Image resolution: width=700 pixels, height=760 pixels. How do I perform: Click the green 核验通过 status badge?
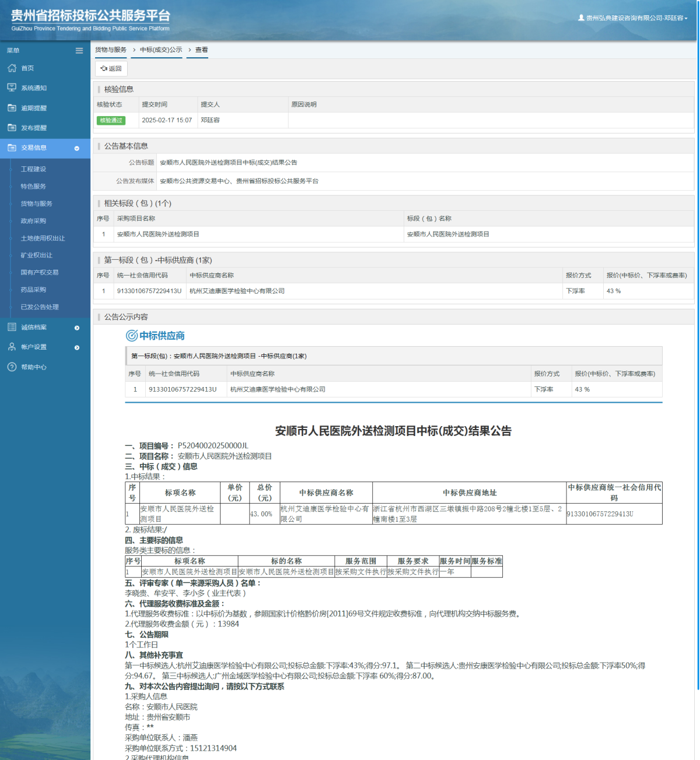point(111,120)
